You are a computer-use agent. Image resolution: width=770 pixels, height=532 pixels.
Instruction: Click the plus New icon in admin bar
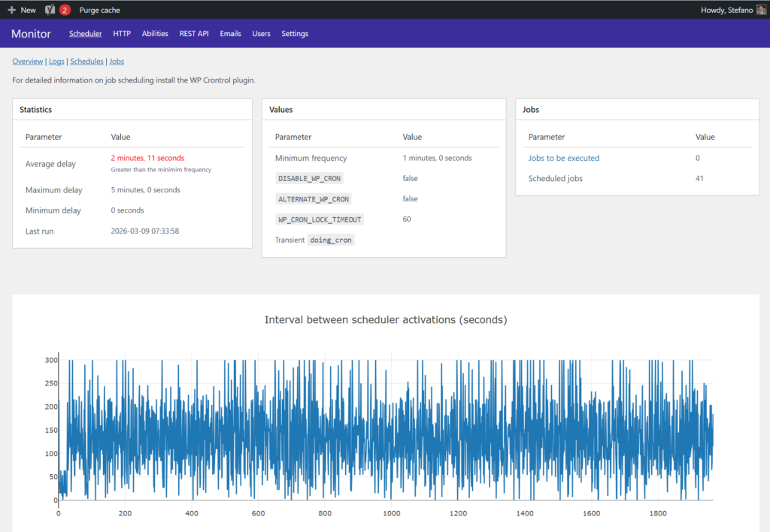click(11, 10)
